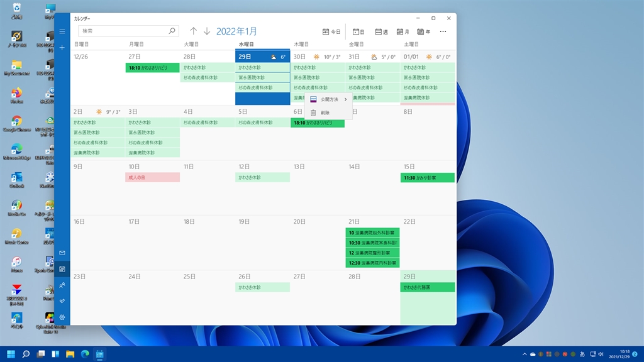This screenshot has width=644, height=362.
Task: Select the 25日 date cell
Action: (x=208, y=297)
